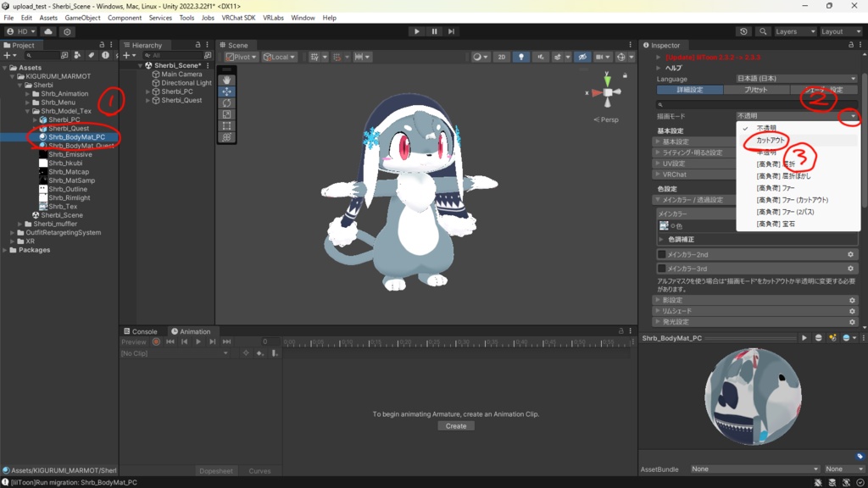The image size is (868, 488).
Task: Click account HD button
Action: [x=21, y=31]
